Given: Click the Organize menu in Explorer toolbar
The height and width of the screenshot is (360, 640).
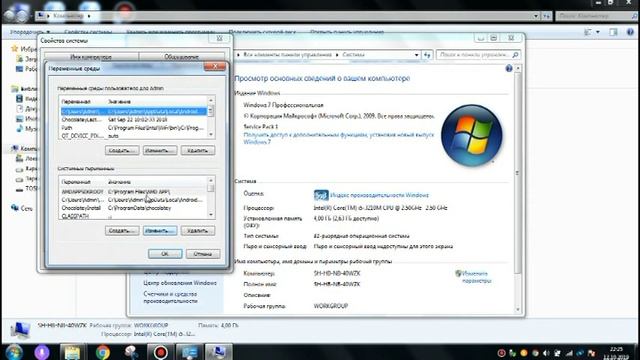Looking at the screenshot, I should [29, 32].
